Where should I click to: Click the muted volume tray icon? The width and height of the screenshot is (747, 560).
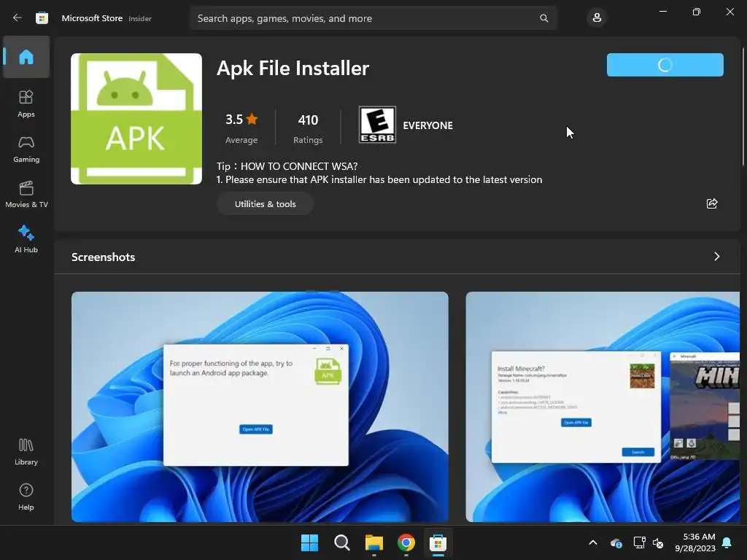(x=658, y=542)
